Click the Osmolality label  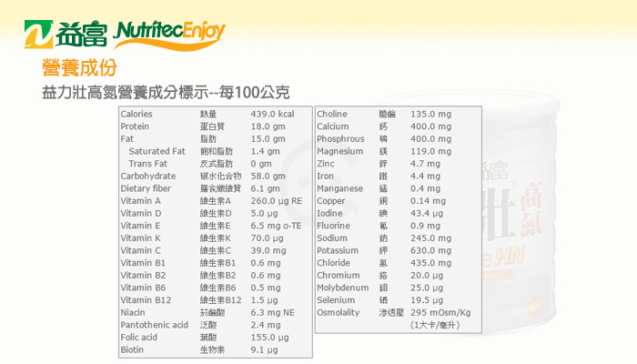pyautogui.click(x=338, y=312)
